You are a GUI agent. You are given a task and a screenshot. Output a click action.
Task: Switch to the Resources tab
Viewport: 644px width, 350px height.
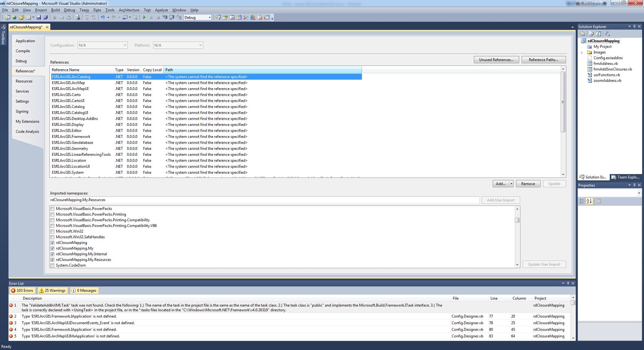[x=24, y=81]
